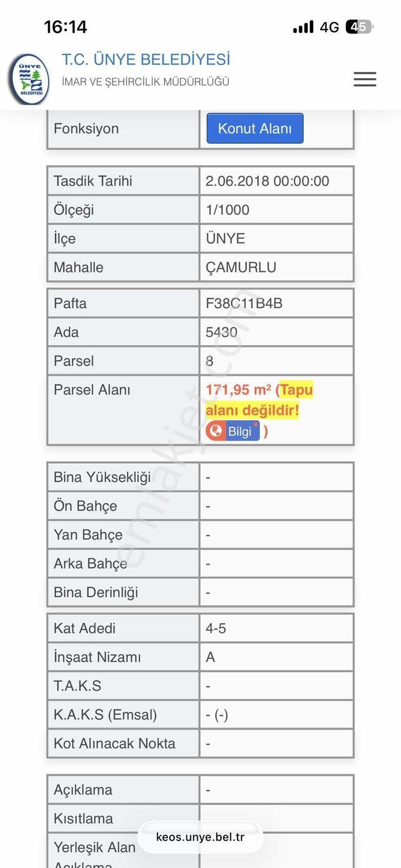401x868 pixels.
Task: Open the Bilgi info button
Action: click(x=233, y=431)
